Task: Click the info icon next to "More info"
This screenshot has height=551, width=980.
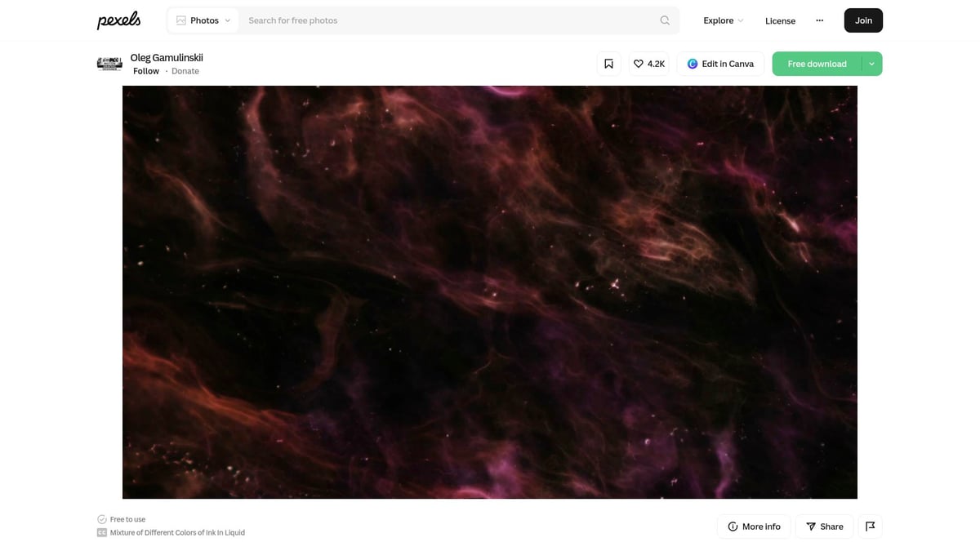Action: coord(731,527)
